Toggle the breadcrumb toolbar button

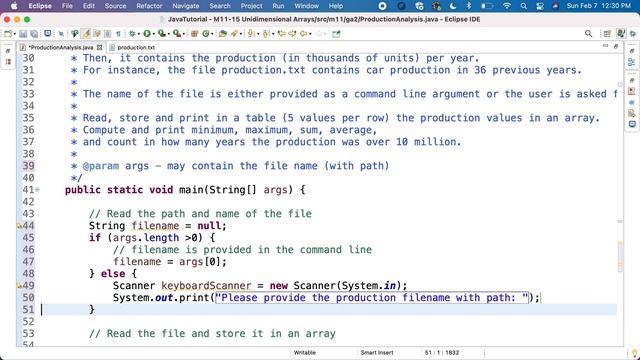click(x=75, y=34)
